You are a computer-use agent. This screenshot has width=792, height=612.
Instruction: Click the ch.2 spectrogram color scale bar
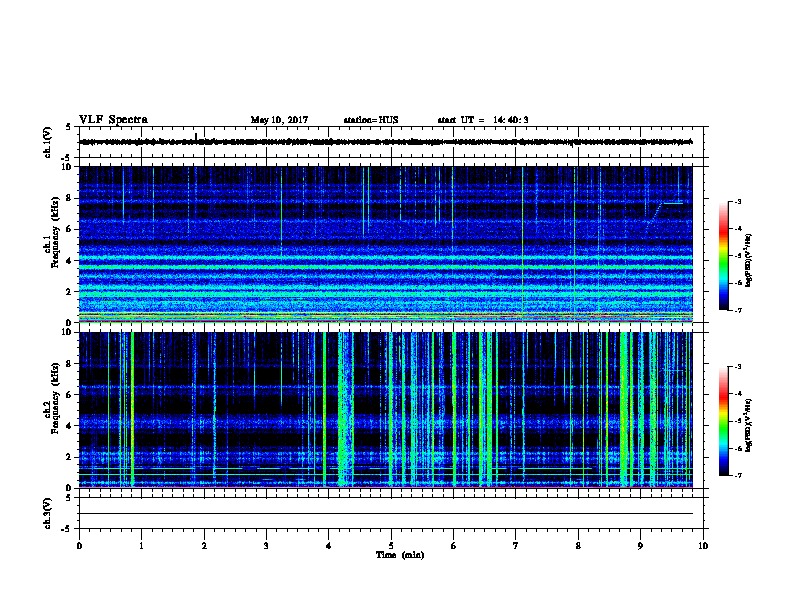pyautogui.click(x=723, y=421)
